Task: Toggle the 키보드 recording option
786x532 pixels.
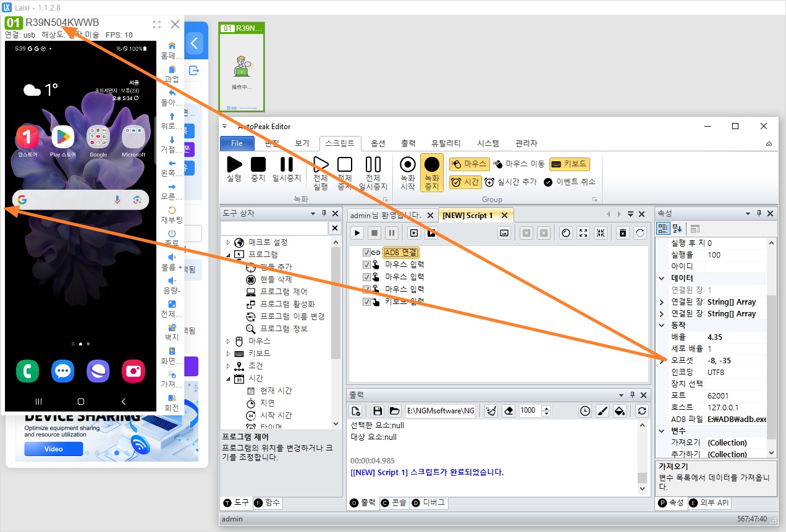Action: pyautogui.click(x=569, y=164)
